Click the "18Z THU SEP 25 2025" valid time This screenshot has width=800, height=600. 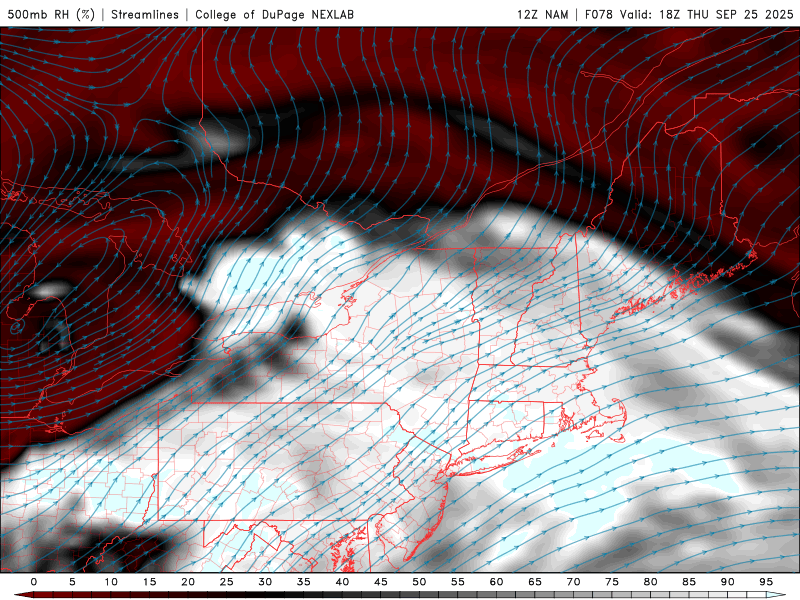click(x=727, y=14)
